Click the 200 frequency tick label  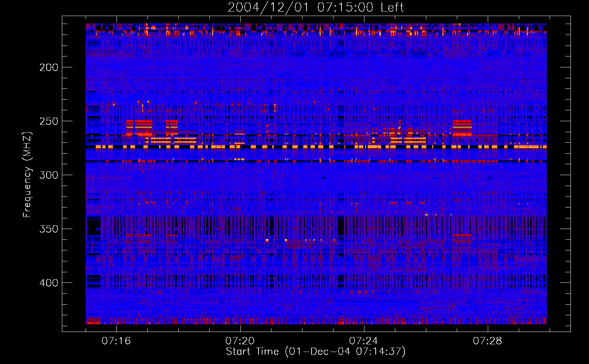[49, 67]
